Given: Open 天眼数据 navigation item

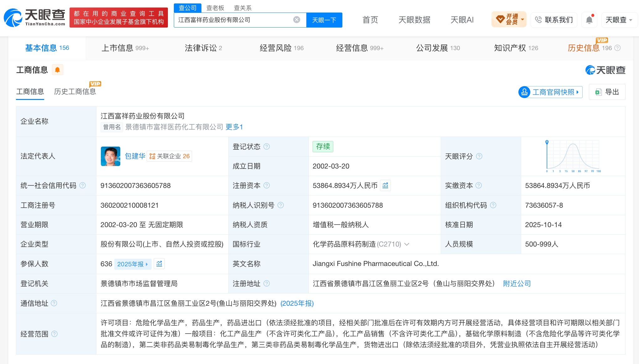Looking at the screenshot, I should click(414, 20).
